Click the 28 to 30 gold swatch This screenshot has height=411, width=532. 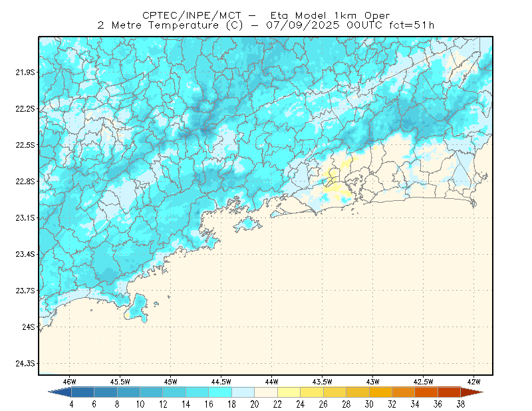point(358,392)
